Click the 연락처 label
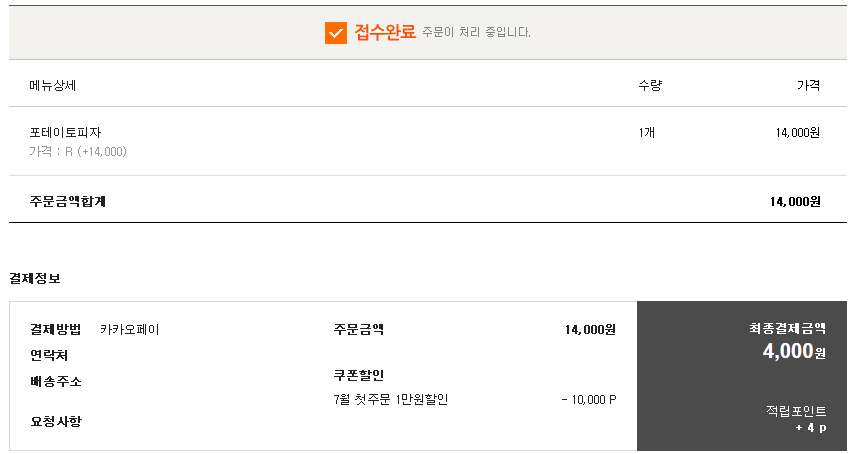 click(49, 356)
